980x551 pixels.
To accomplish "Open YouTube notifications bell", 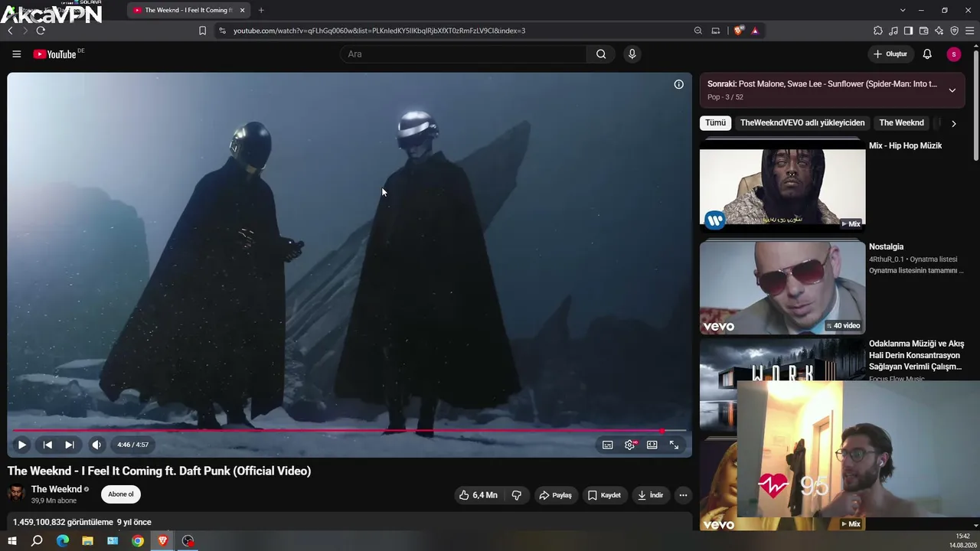I will pyautogui.click(x=927, y=54).
